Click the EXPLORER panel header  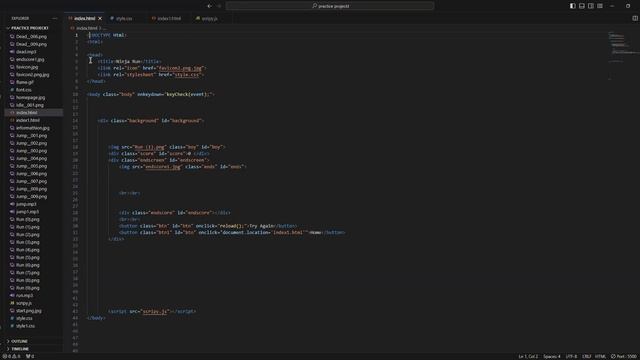click(x=20, y=18)
